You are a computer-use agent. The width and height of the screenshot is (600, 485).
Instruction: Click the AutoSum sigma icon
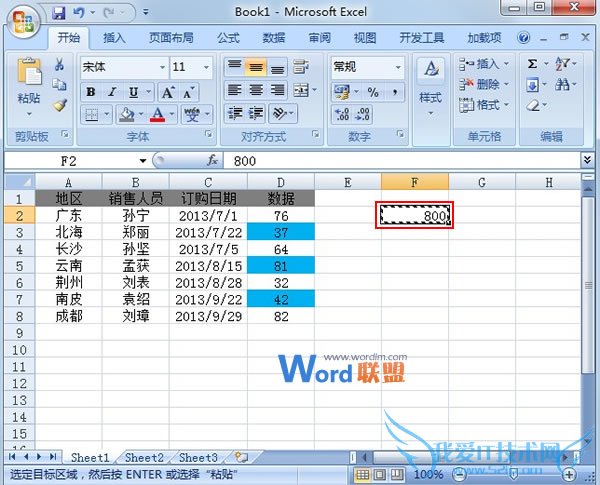coord(532,64)
